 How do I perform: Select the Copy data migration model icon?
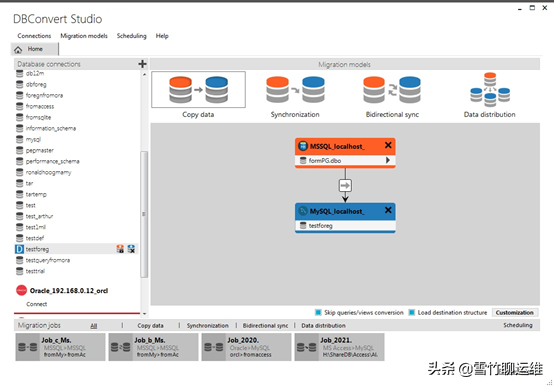198,90
